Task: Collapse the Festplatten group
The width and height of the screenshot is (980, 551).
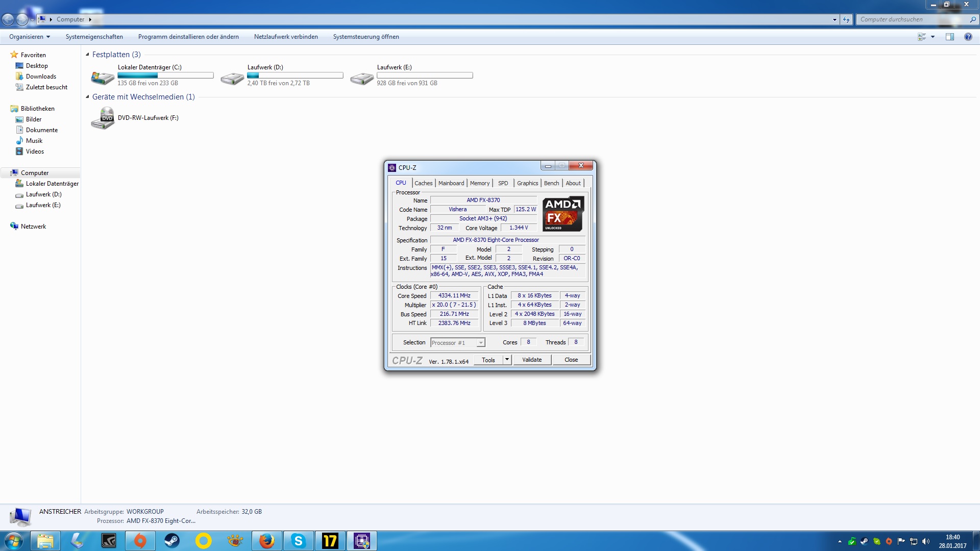Action: point(87,55)
